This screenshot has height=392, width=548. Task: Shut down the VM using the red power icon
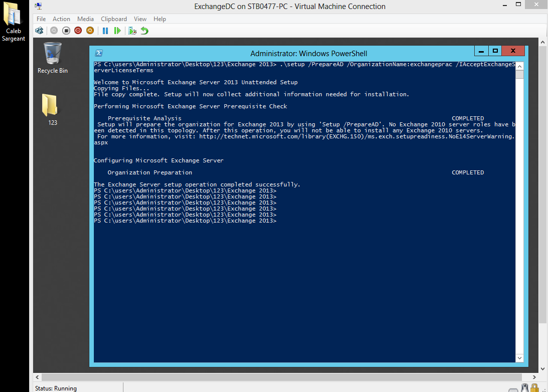point(78,31)
